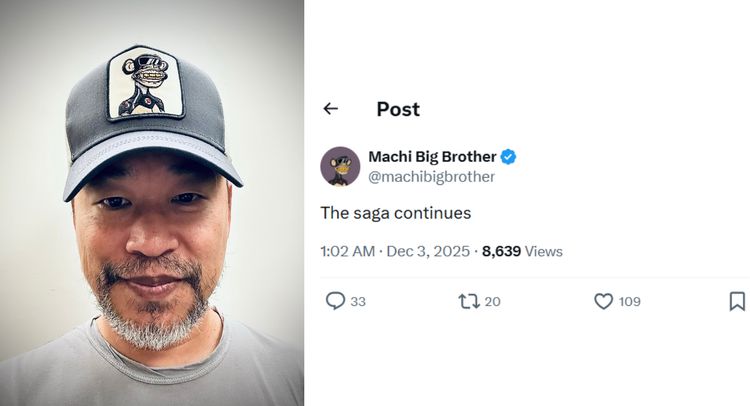The image size is (750, 406).
Task: Open the Machi Big Brother display name
Action: [x=432, y=157]
